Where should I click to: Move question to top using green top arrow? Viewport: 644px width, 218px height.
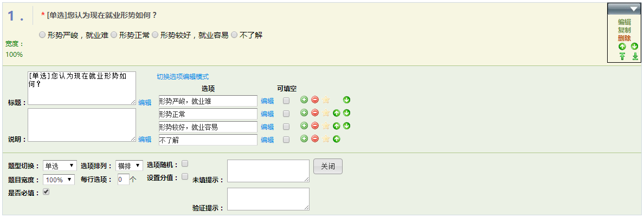tap(622, 57)
